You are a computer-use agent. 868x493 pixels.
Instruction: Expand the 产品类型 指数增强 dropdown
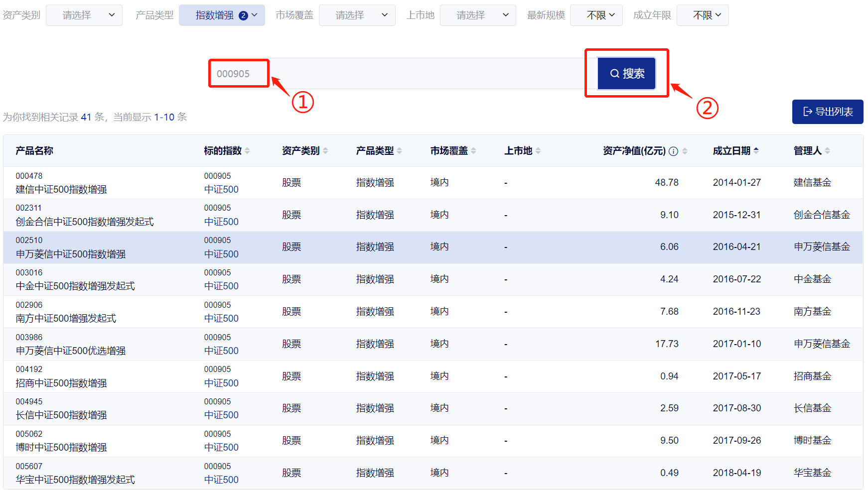pos(222,15)
